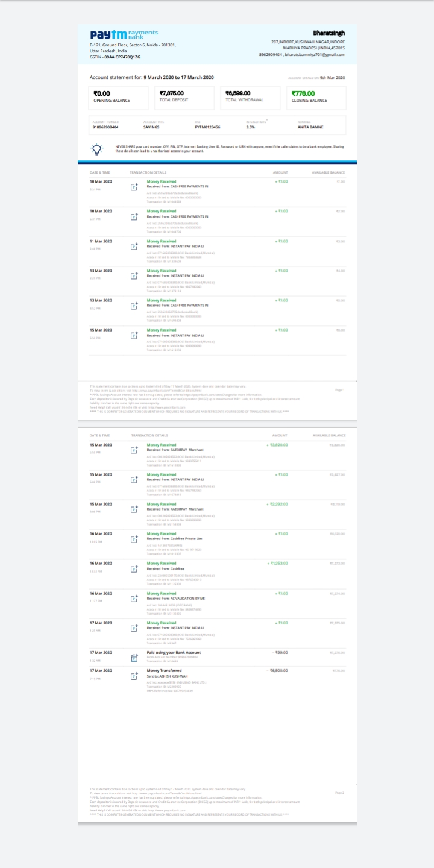
Task: Select the ₹6,599.00 Total Withdrawal box
Action: (250, 97)
